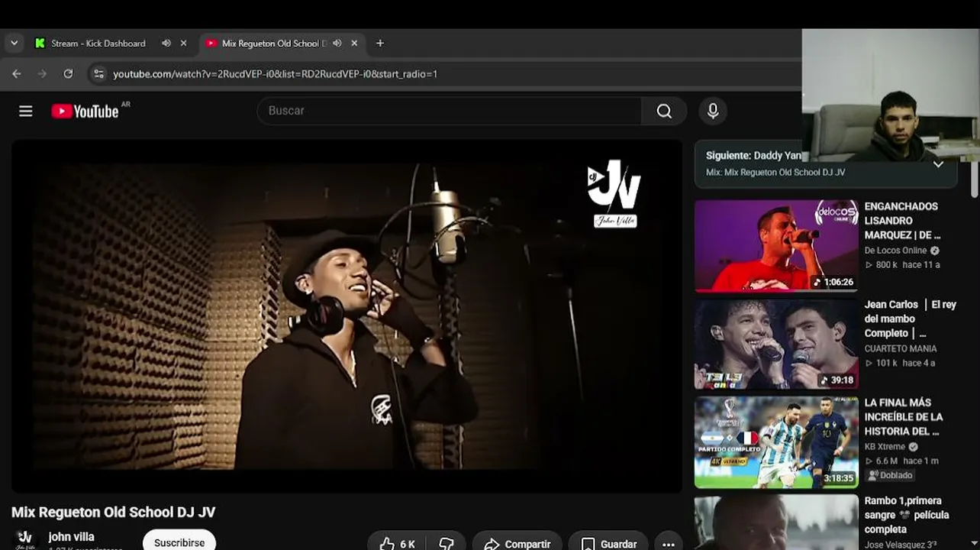The image size is (980, 550).
Task: Like the video with thumbs up
Action: click(x=397, y=542)
